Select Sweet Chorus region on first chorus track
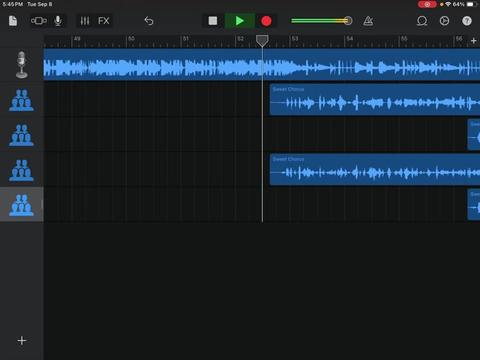This screenshot has height=360, width=480. pyautogui.click(x=375, y=99)
